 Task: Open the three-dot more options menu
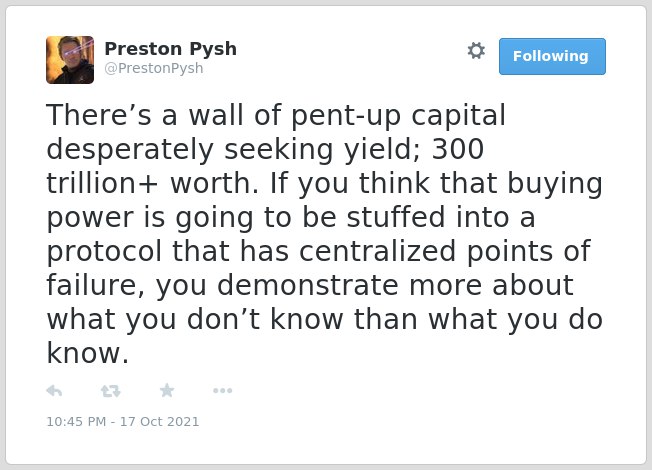222,391
